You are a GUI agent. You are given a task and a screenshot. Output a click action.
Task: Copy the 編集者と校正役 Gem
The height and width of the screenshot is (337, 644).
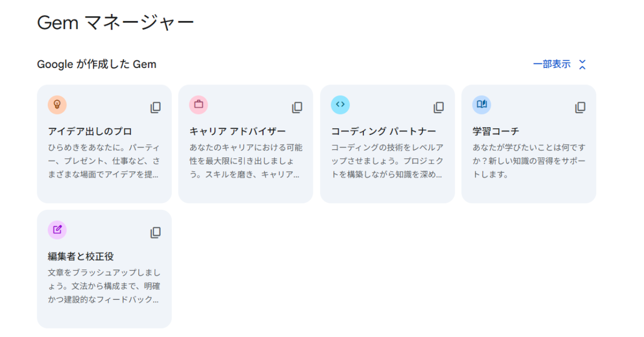coord(155,232)
